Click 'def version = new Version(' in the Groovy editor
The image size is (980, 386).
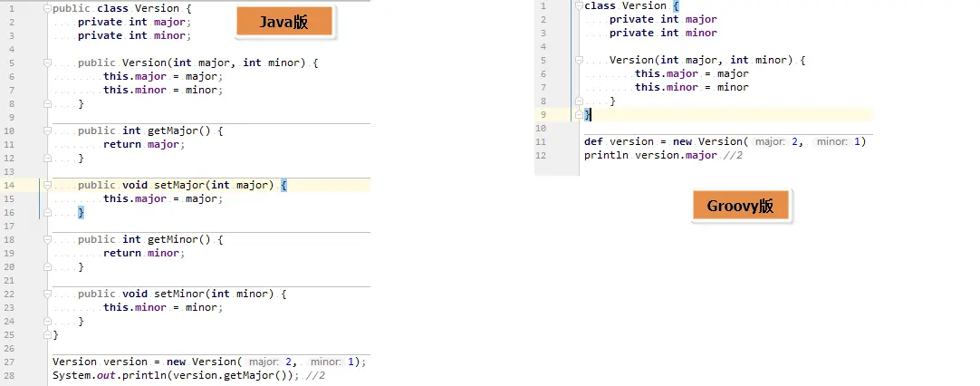pyautogui.click(x=667, y=142)
